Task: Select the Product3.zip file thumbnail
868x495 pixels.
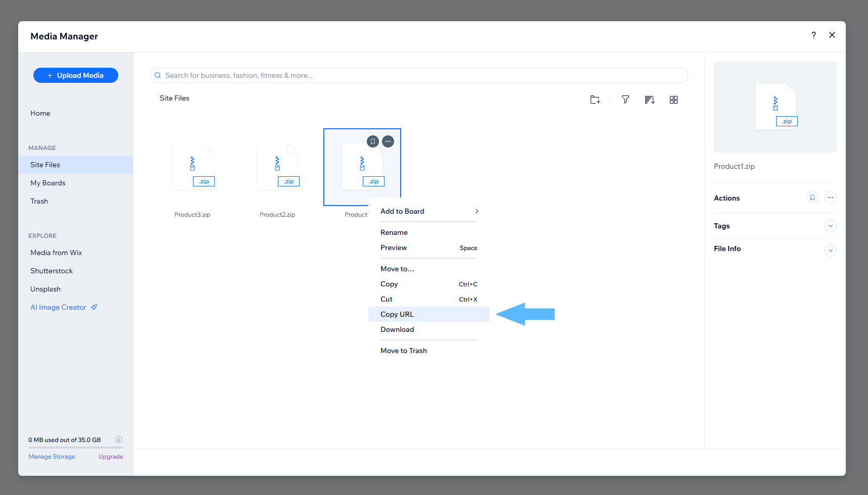Action: coord(192,167)
